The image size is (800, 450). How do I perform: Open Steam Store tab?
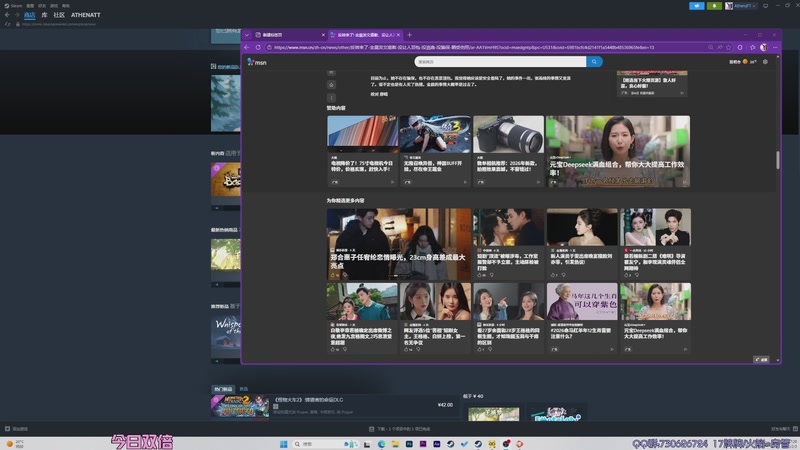(x=30, y=15)
